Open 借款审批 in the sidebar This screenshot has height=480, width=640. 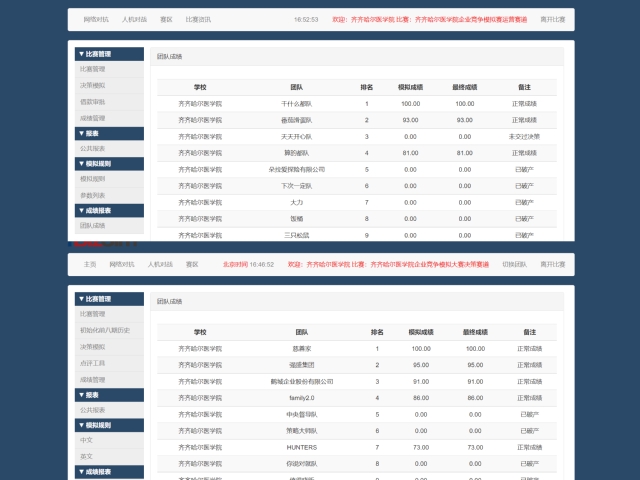click(92, 101)
